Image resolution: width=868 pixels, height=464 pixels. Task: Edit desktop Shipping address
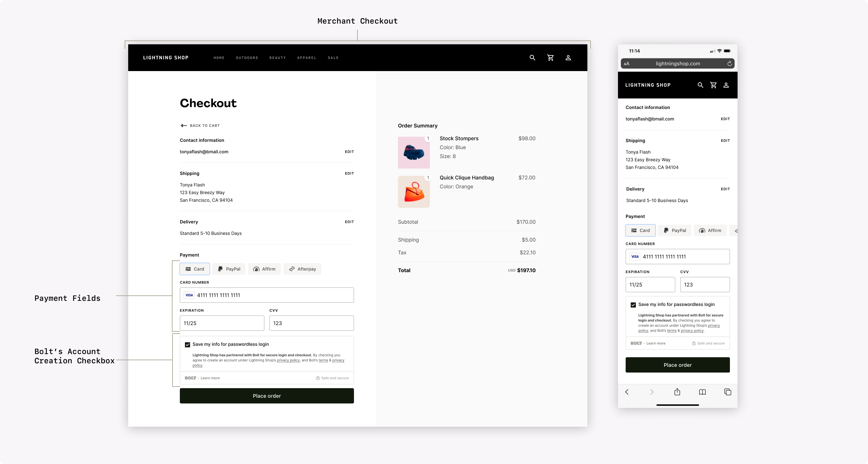(x=349, y=173)
